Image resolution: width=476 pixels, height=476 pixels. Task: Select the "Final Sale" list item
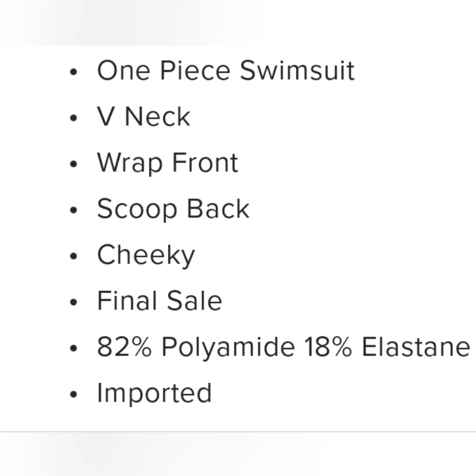coord(159,301)
